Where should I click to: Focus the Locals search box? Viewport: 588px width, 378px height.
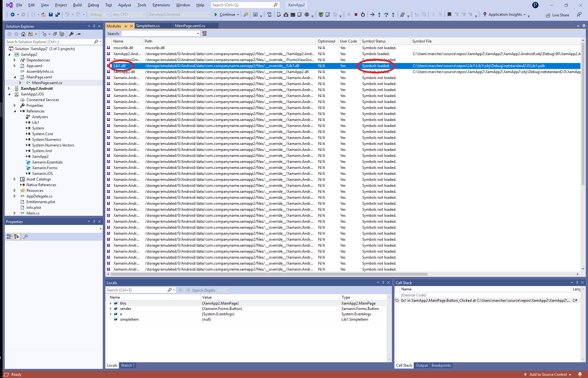point(137,290)
